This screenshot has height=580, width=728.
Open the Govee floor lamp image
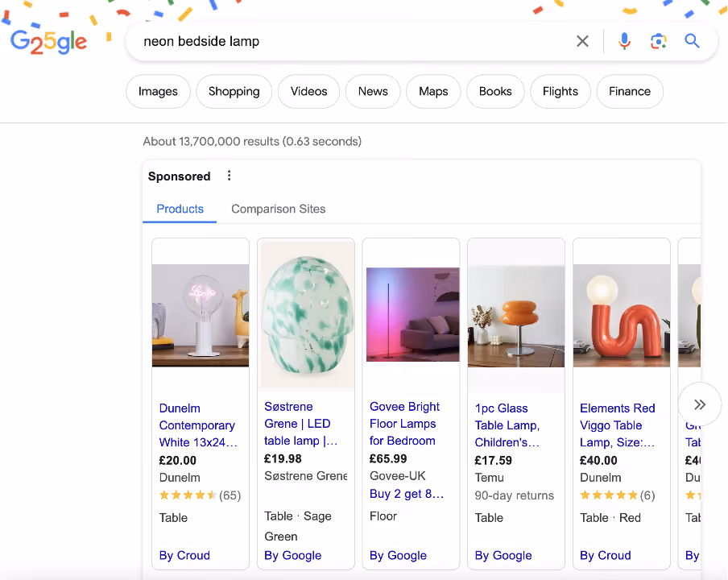[413, 314]
